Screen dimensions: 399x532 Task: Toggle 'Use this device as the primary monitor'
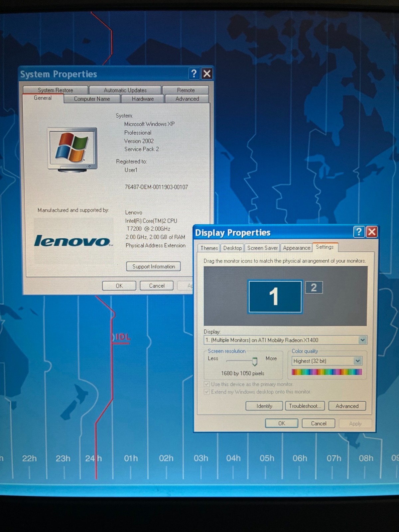(x=207, y=384)
